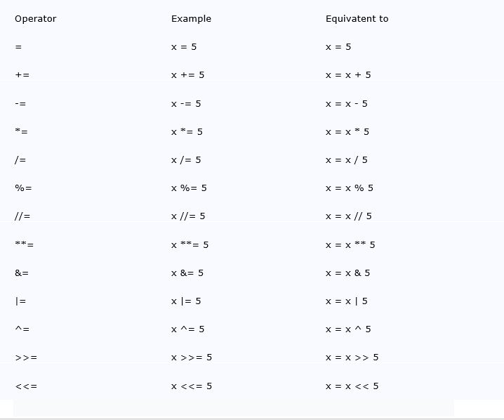Click the x %= 5 example cell
This screenshot has width=504, height=420.
(x=189, y=188)
